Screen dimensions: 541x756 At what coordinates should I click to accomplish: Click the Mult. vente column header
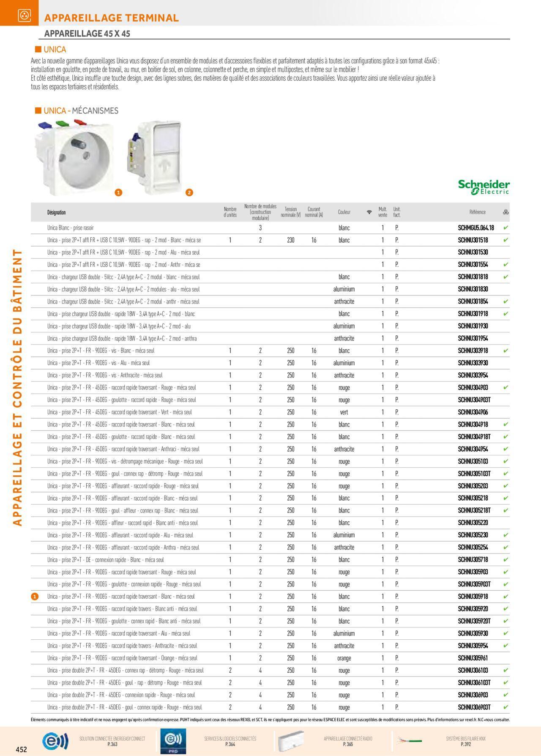(x=383, y=212)
